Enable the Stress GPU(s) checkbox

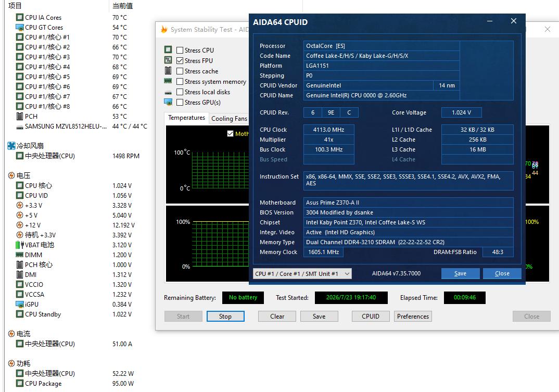(x=180, y=103)
